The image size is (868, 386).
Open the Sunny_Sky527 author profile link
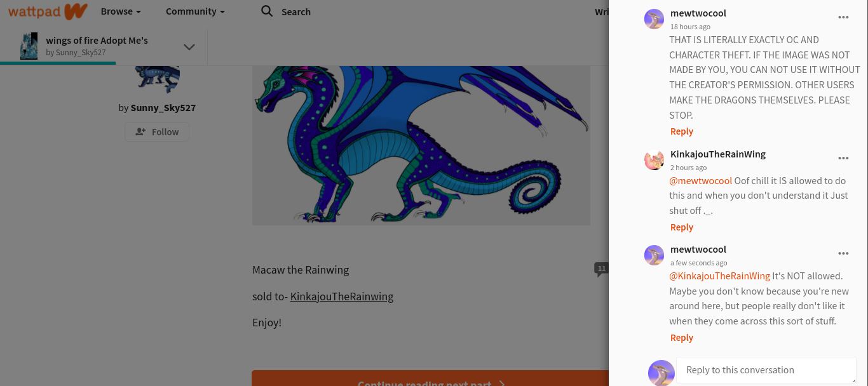click(163, 108)
